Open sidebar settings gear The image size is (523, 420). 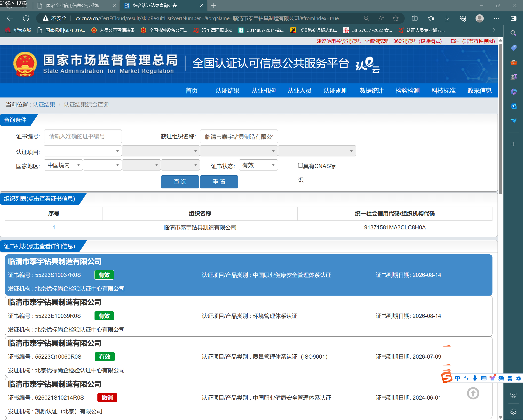click(513, 412)
